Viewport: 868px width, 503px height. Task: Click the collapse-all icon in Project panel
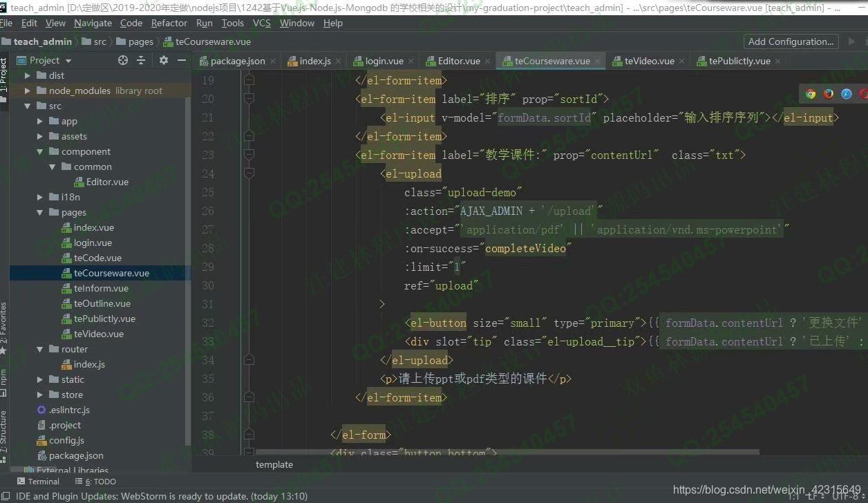pos(141,60)
